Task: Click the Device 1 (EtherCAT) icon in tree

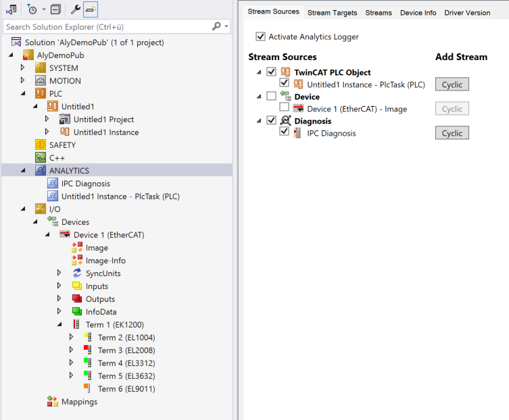Action: tap(65, 234)
